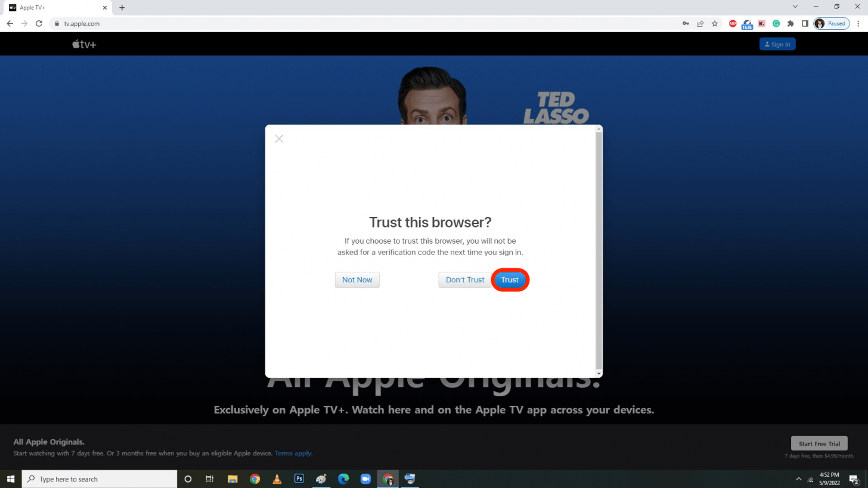Open the Paused profile button

pyautogui.click(x=832, y=23)
